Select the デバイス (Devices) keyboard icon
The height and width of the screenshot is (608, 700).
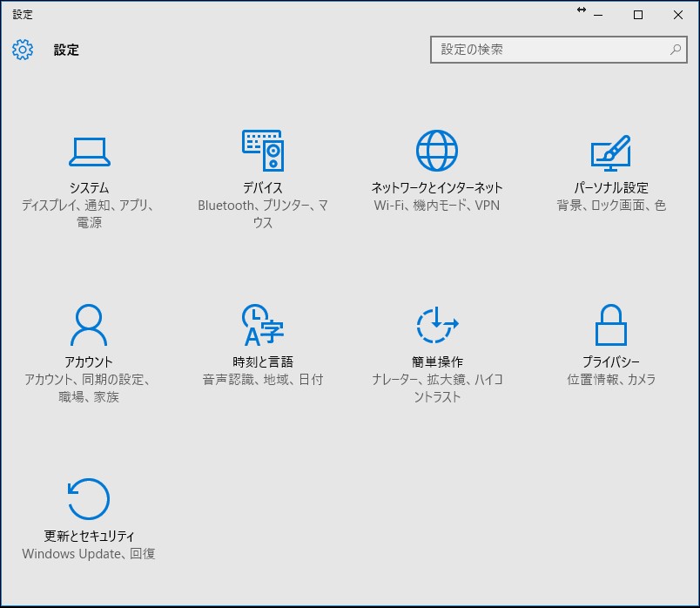pos(261,150)
